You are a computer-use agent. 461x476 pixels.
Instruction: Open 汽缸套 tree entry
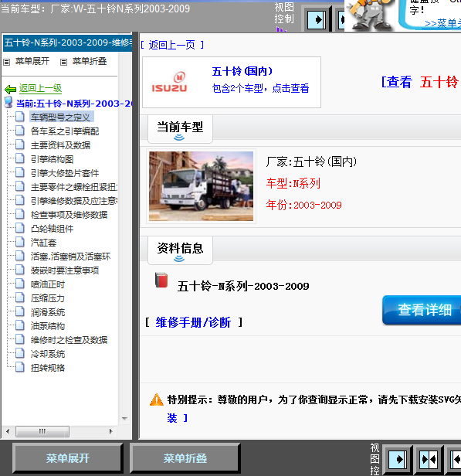44,243
